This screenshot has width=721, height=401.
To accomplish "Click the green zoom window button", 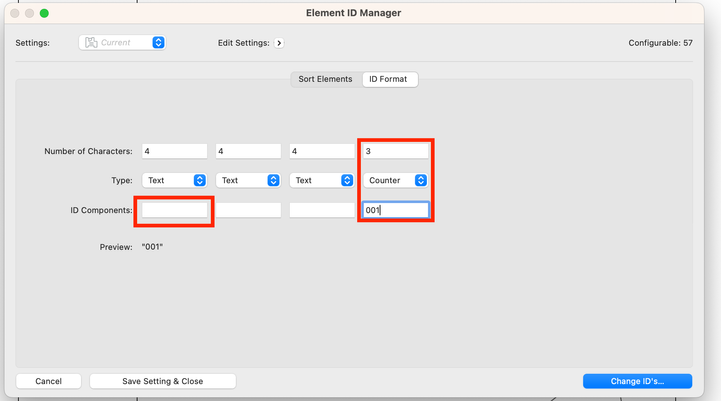I will (44, 13).
